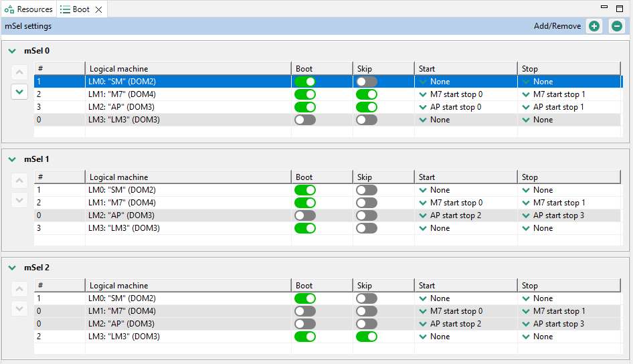
Task: Switch to the Resources tab
Action: click(x=29, y=9)
